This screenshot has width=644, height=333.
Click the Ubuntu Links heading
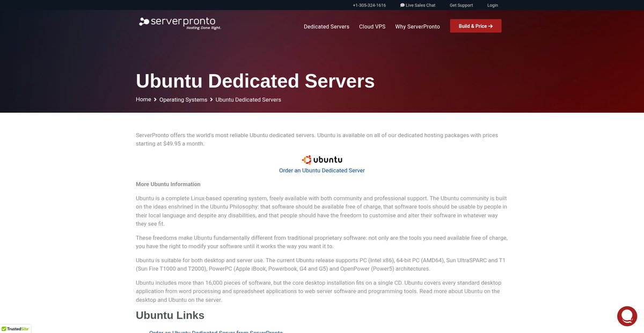tap(170, 315)
